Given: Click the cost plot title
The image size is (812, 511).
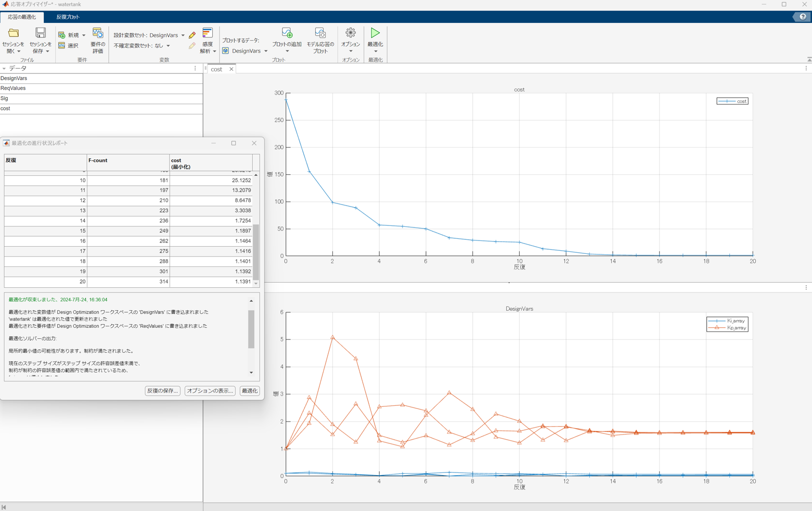Looking at the screenshot, I should (519, 90).
